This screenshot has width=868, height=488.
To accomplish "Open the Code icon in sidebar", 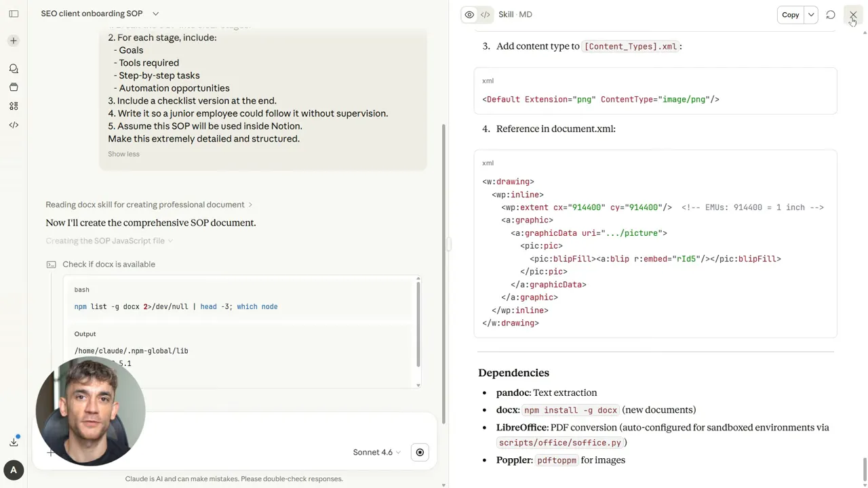I will click(x=14, y=125).
